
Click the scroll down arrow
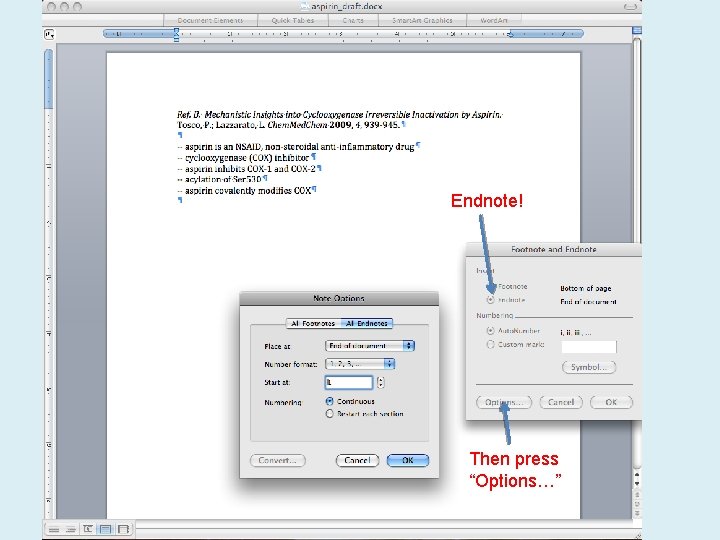point(636,484)
